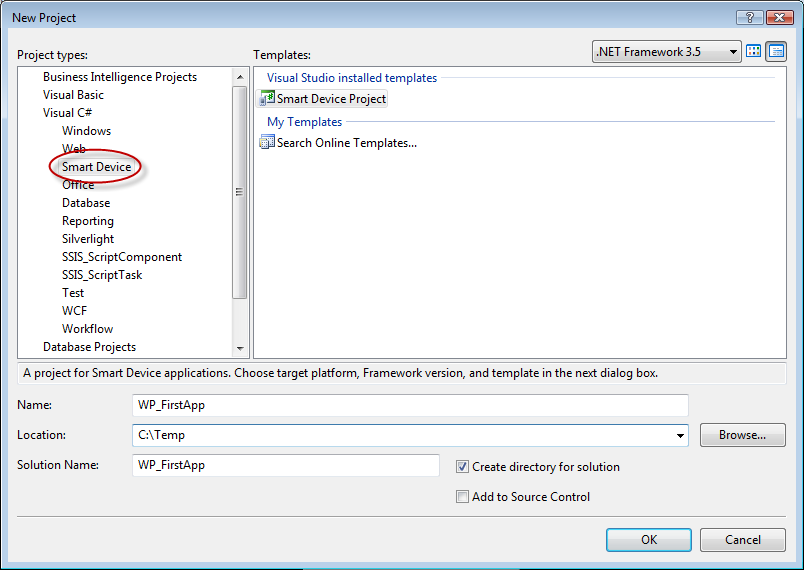Click OK to create the project
Viewport: 804px width, 570px height.
(649, 540)
